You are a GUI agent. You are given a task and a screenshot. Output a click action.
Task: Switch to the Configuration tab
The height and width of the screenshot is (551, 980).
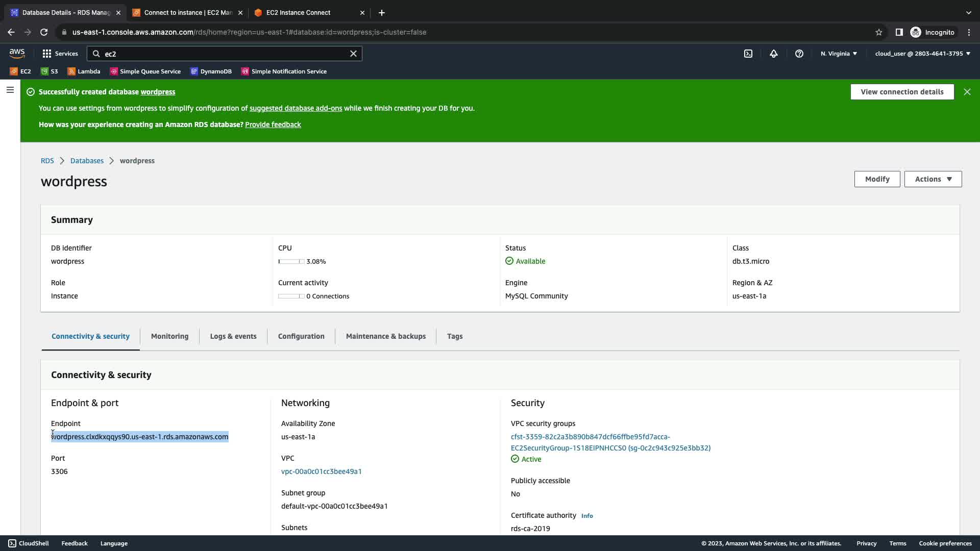301,336
